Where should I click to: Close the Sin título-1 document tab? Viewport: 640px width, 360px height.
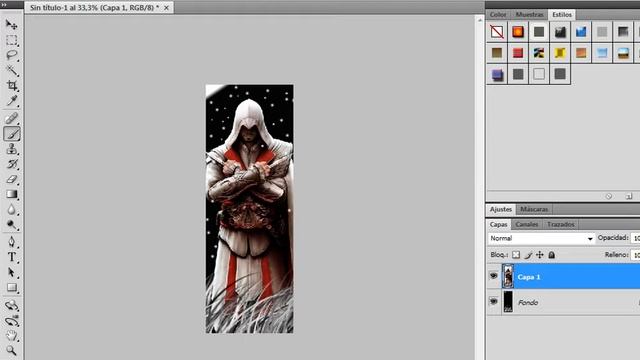(x=166, y=8)
